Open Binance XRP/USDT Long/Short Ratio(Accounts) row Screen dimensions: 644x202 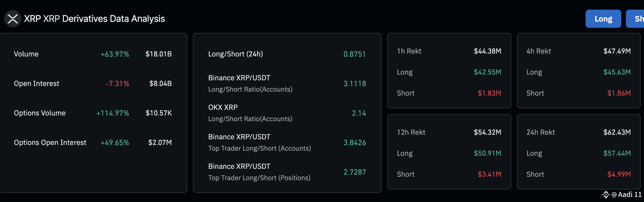tap(287, 83)
